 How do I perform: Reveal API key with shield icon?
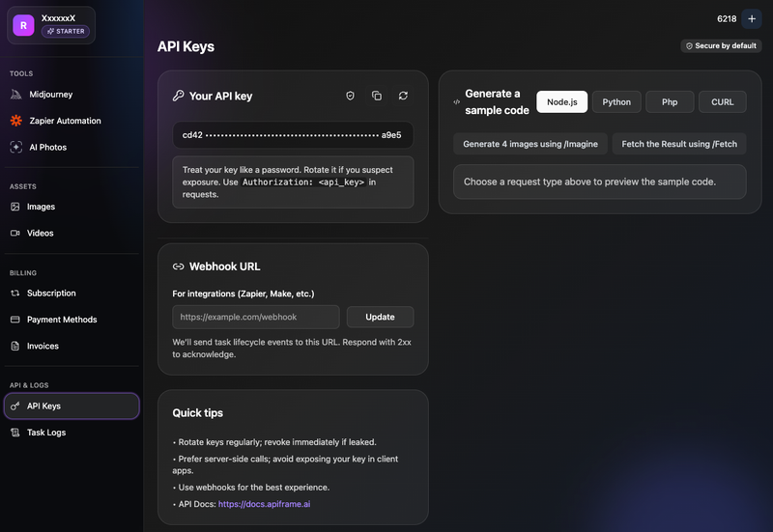click(350, 96)
